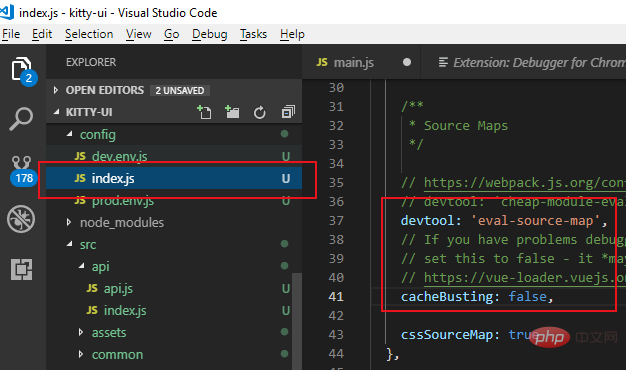628x370 pixels.
Task: Open the Debug menu
Action: [x=209, y=34]
